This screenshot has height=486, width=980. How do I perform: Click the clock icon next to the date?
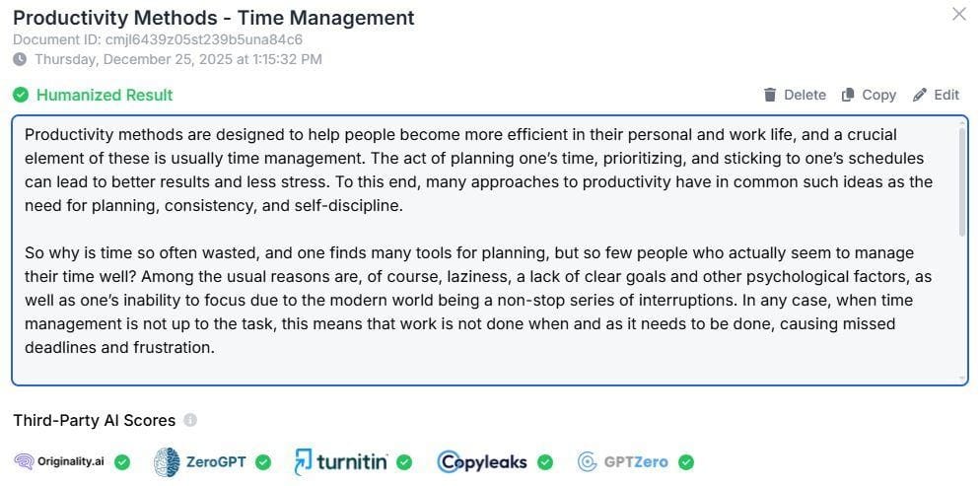20,59
